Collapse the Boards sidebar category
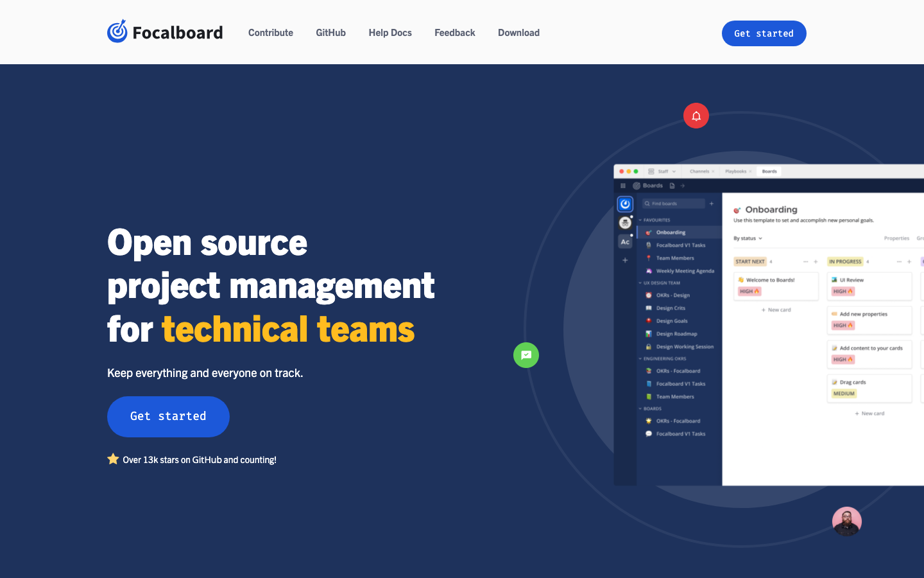The image size is (924, 578). click(x=650, y=408)
